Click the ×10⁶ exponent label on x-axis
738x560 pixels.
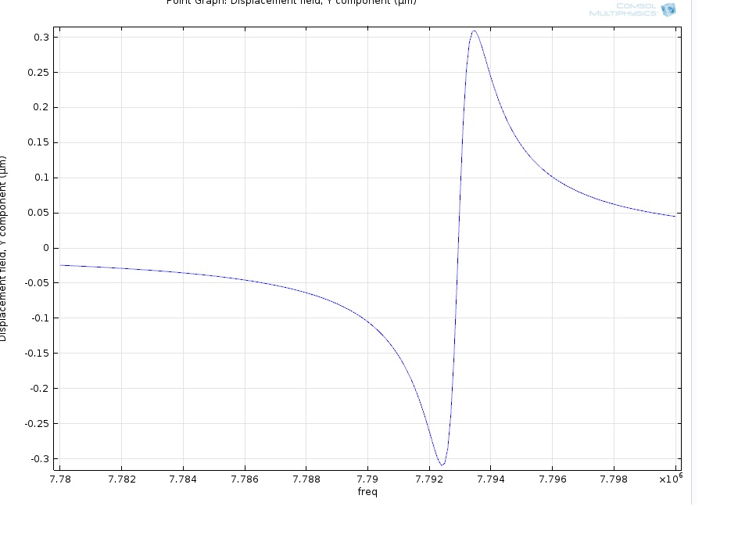(x=670, y=479)
